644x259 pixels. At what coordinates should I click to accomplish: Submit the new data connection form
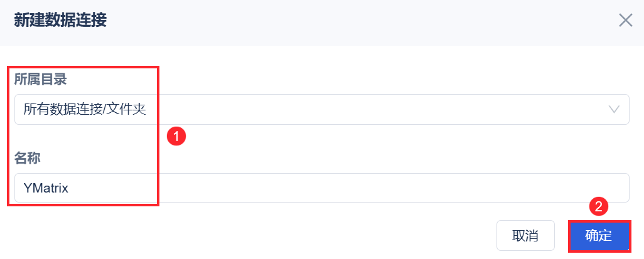pos(599,236)
